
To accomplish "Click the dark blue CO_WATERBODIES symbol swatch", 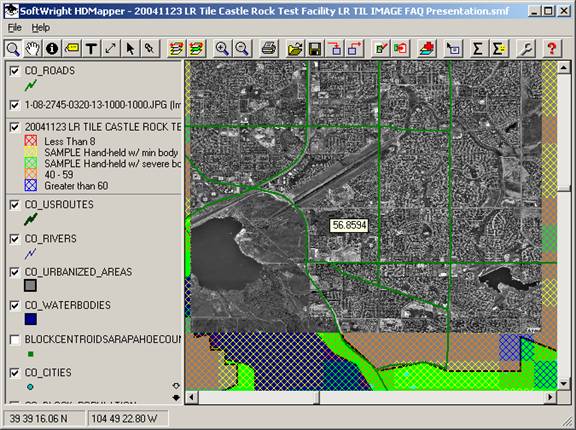I will [30, 319].
